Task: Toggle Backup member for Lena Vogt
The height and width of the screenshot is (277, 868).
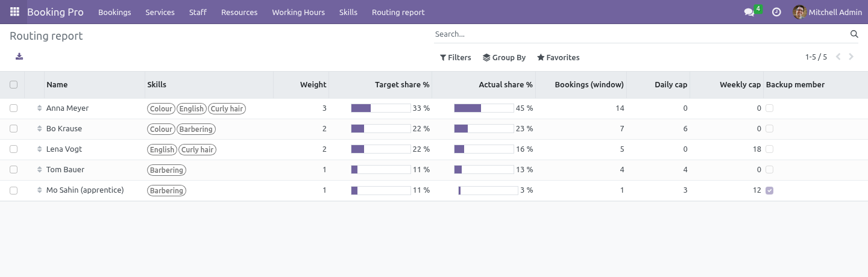Action: click(x=770, y=149)
